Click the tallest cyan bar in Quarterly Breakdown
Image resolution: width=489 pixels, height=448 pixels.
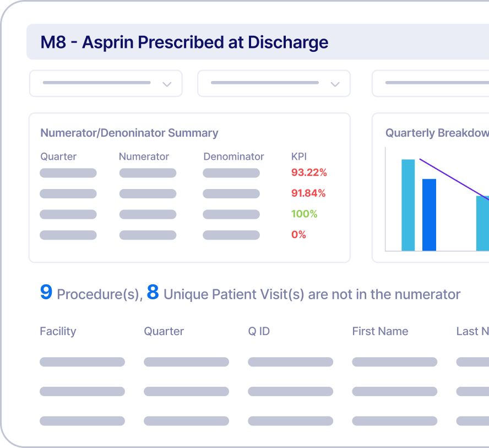408,204
